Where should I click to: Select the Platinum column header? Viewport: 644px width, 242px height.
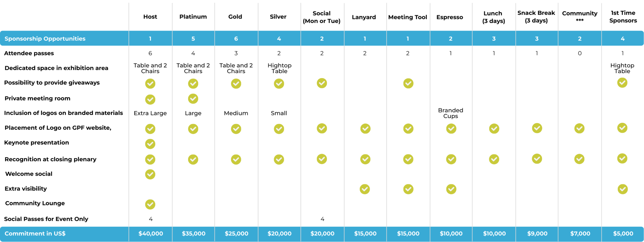click(x=193, y=17)
